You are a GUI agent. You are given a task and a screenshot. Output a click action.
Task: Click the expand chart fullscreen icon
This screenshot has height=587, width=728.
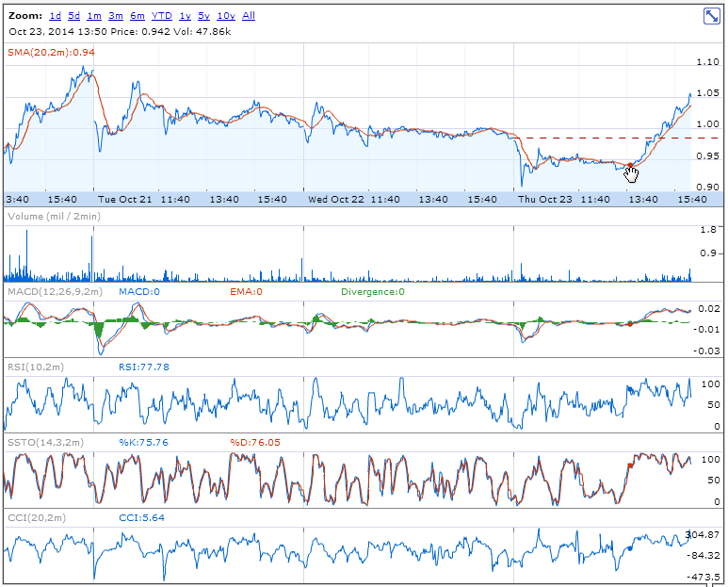[x=711, y=16]
